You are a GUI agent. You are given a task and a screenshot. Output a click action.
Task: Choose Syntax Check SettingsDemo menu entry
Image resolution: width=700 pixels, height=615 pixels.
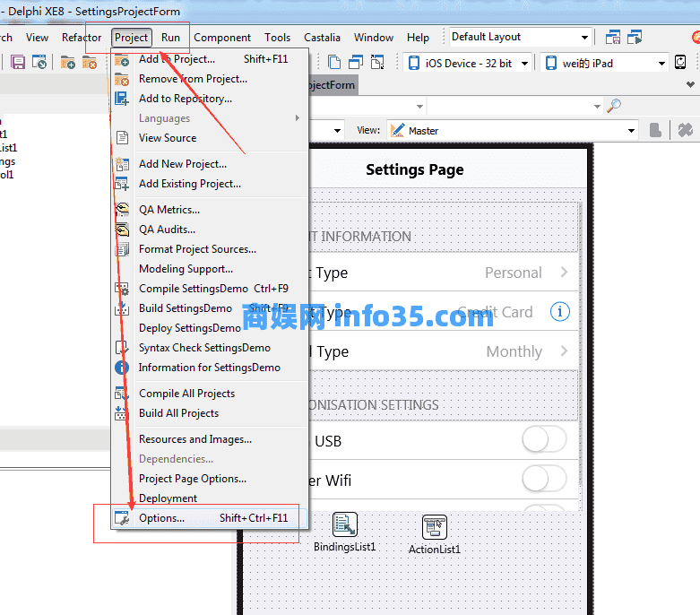[210, 348]
